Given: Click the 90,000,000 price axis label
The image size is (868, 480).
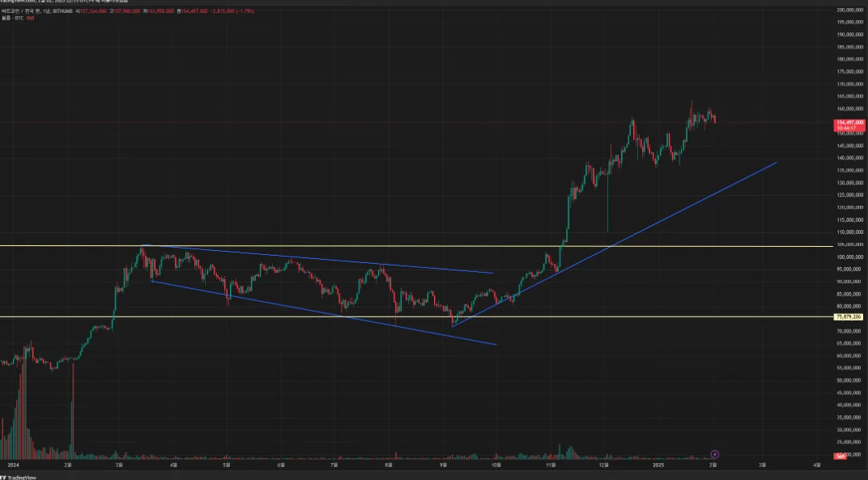Looking at the screenshot, I should click(850, 282).
